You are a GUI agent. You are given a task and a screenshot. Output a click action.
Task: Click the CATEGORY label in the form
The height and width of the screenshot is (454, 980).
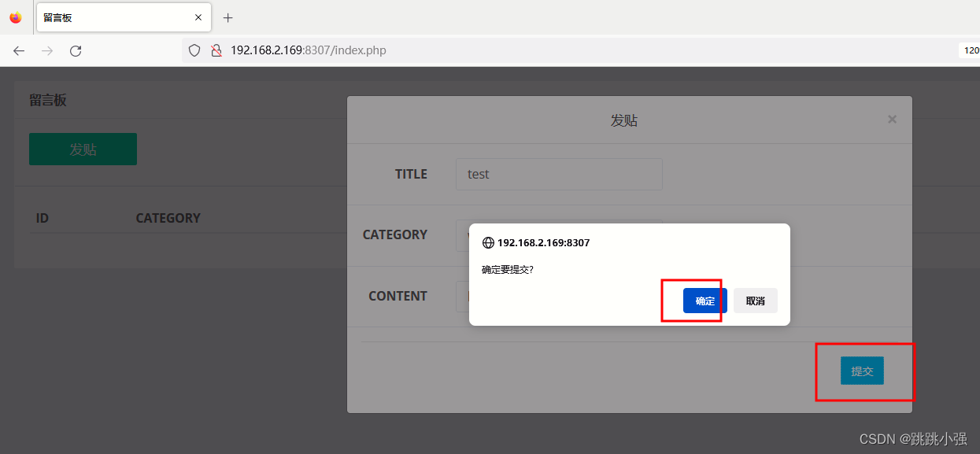click(394, 234)
